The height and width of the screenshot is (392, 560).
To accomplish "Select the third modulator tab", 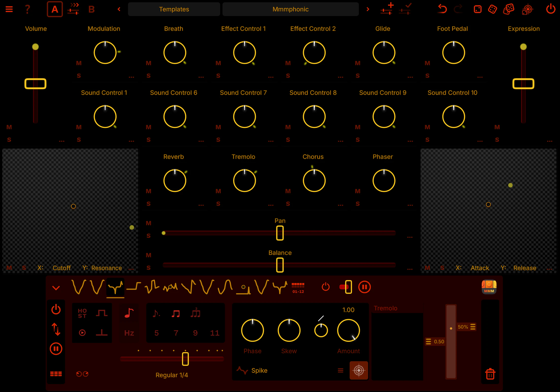I will point(115,287).
